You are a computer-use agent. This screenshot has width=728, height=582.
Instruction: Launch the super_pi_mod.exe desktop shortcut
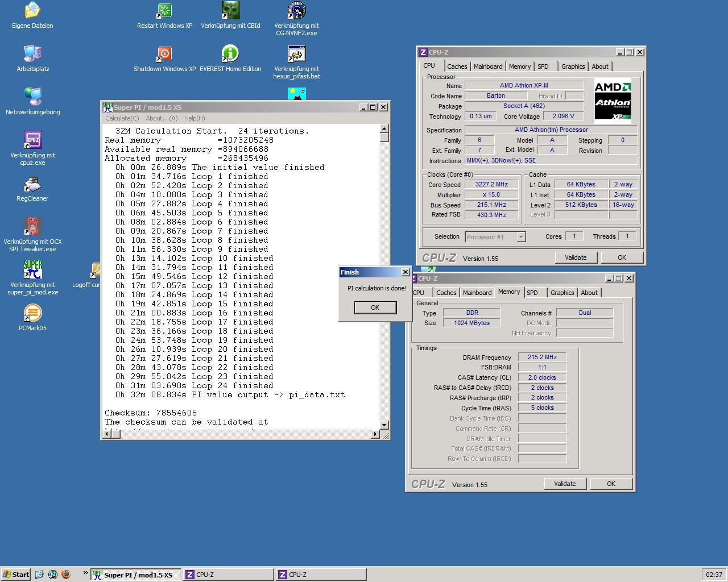click(x=32, y=269)
